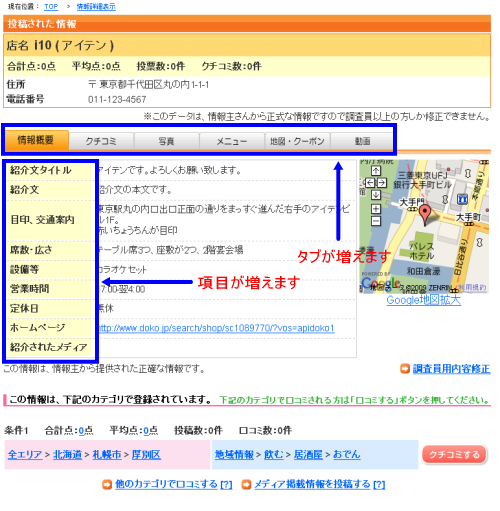Click the おでん category link

tap(347, 455)
